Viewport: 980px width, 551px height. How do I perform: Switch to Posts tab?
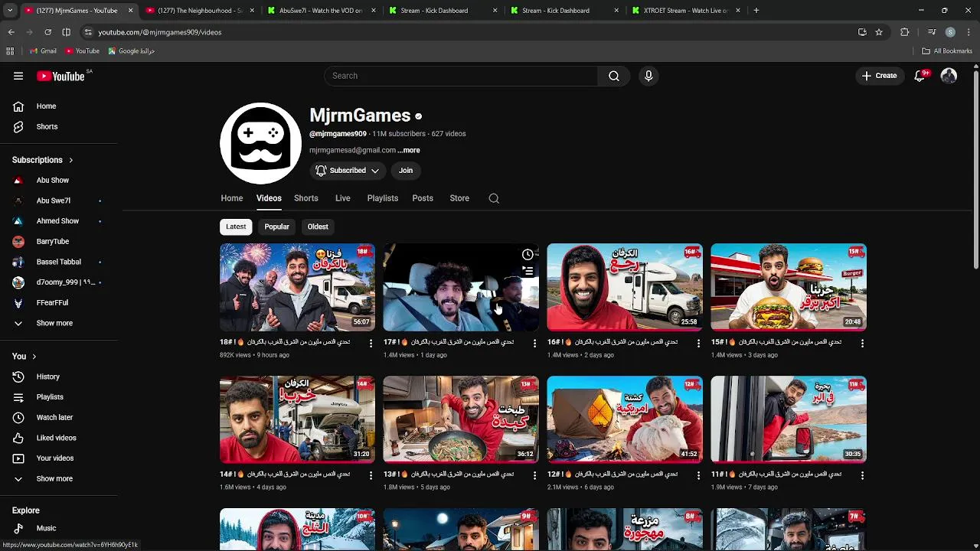(423, 198)
